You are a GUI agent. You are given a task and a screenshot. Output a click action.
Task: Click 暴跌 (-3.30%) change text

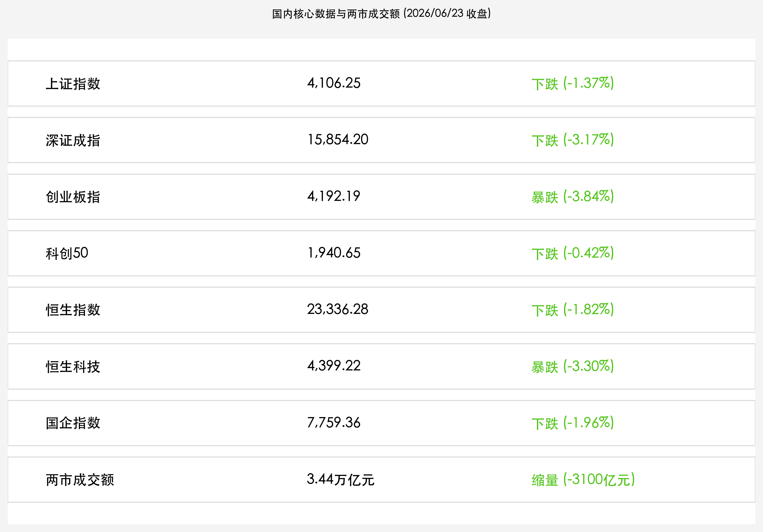coord(573,366)
